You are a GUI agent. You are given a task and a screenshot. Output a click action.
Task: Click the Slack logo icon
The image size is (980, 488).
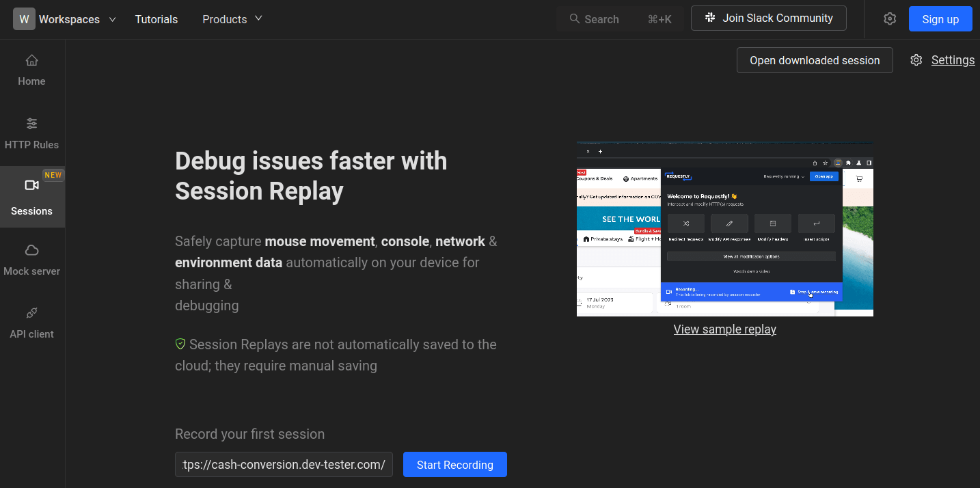coord(710,18)
